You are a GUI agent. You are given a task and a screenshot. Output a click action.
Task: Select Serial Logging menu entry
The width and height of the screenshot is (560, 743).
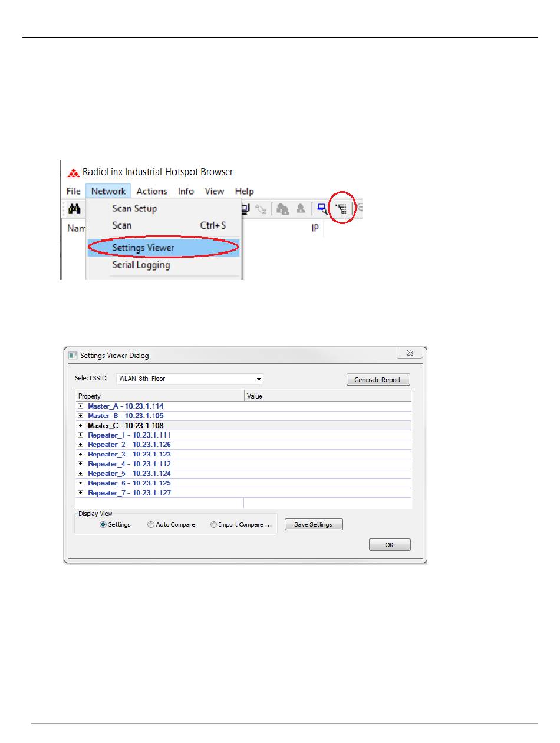[x=164, y=265]
